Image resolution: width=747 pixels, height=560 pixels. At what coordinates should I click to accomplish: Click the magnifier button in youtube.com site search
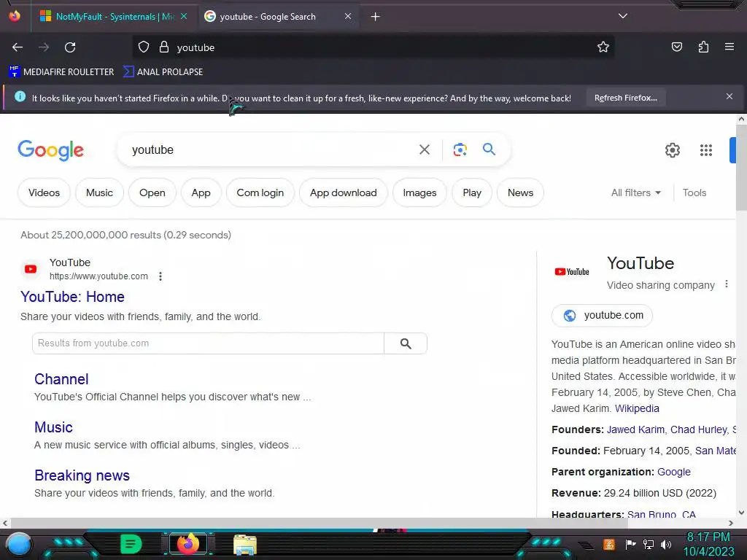406,343
